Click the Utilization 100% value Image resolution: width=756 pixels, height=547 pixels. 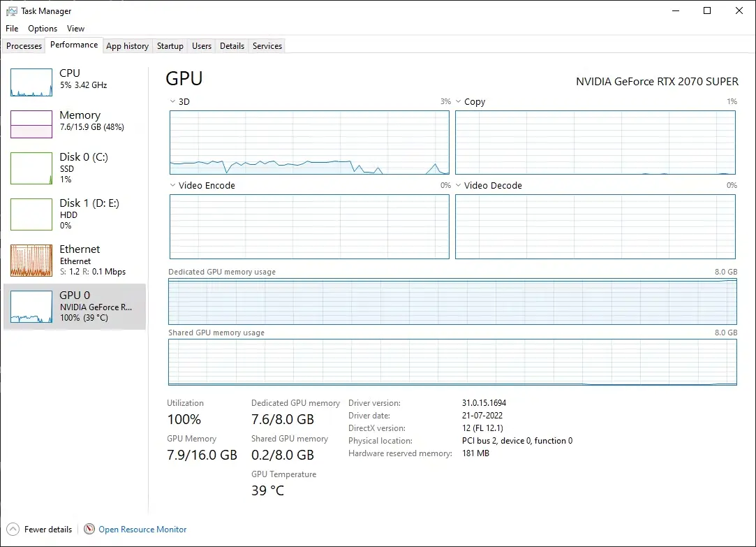[184, 419]
